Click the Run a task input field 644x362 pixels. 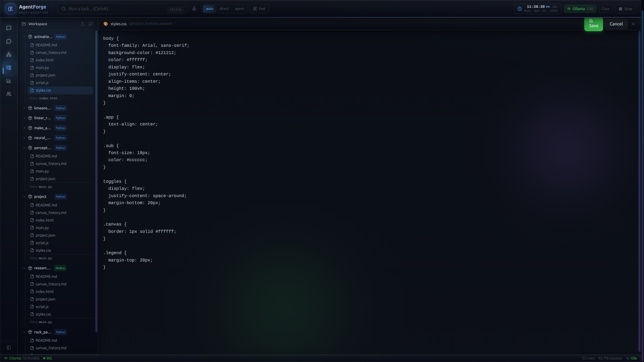pyautogui.click(x=122, y=9)
